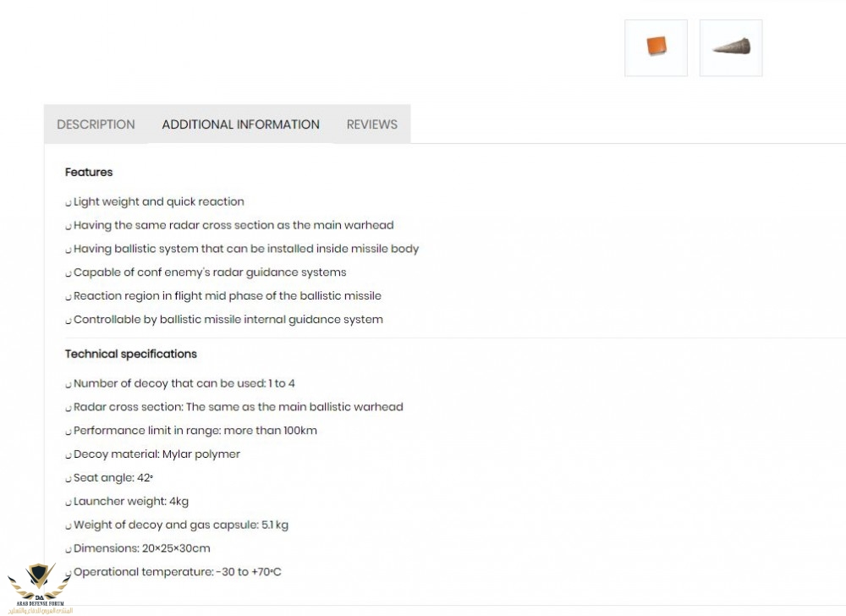
Task: Click the 'Reaction region in flight mid phase' line
Action: 227,296
